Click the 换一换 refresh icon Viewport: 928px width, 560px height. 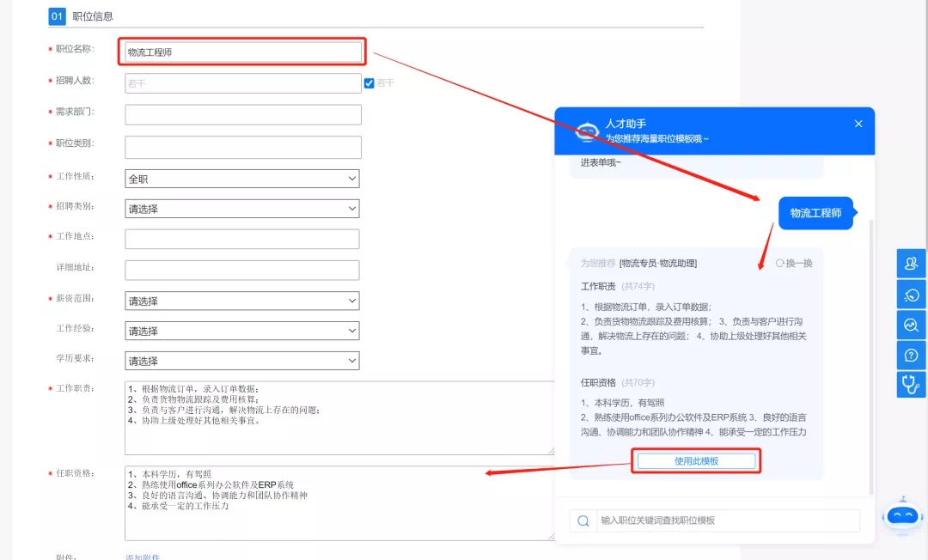779,263
